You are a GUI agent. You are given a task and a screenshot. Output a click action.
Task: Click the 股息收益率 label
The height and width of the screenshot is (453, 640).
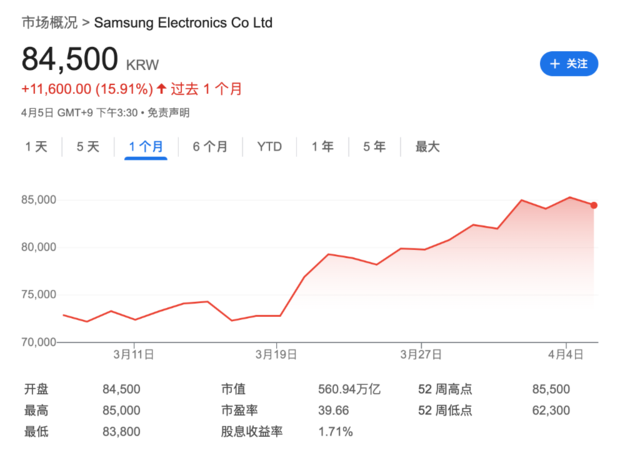click(252, 431)
